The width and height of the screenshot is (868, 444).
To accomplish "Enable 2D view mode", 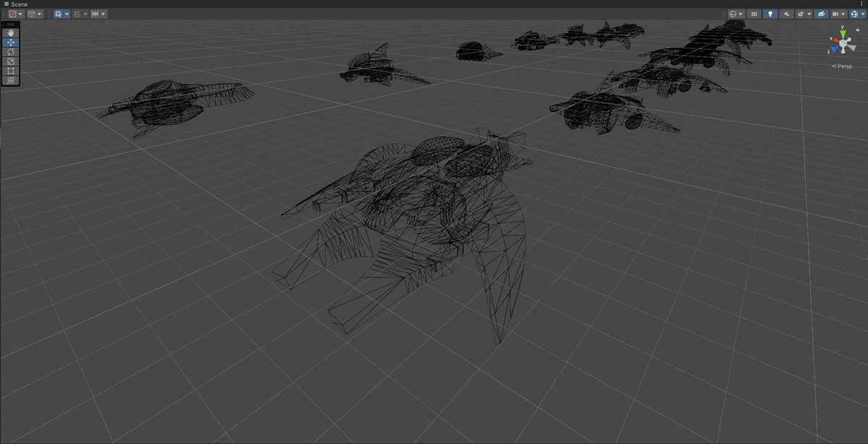I will pos(753,14).
